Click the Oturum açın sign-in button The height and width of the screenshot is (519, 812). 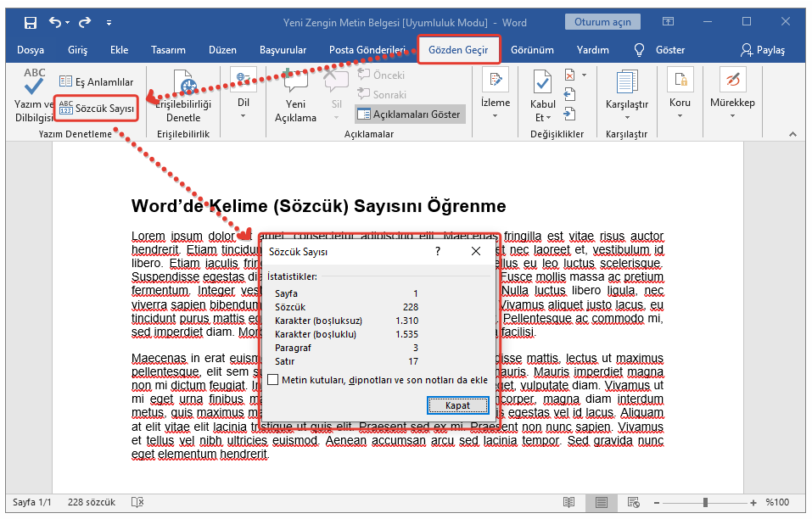[x=603, y=22]
